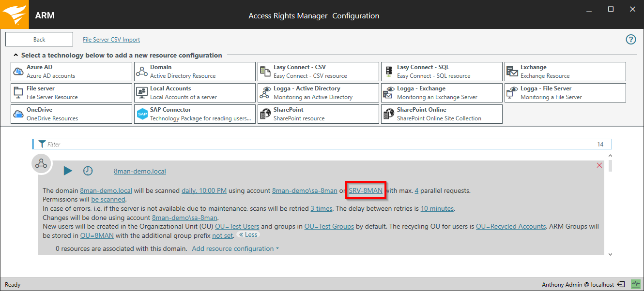Click into the Filter input field
The image size is (644, 291).
coord(320,144)
